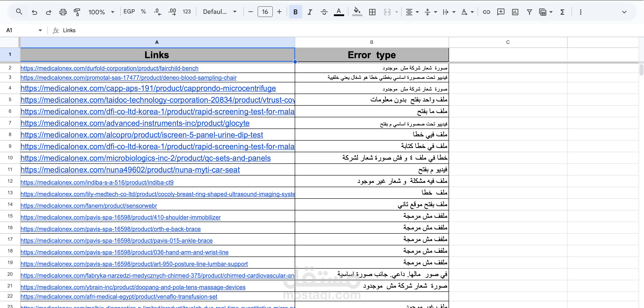Open the nuna-myti-car-seat link
The image size is (644, 308).
130,170
